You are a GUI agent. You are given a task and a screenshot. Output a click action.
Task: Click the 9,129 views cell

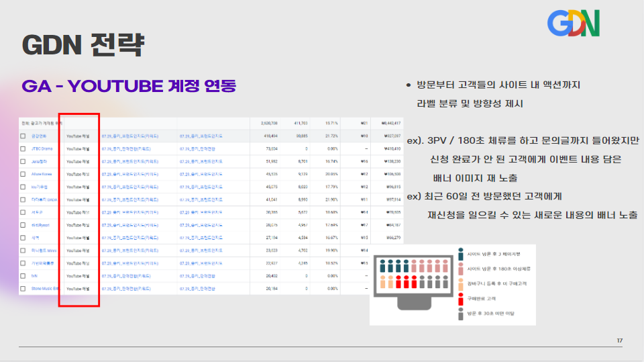point(303,175)
